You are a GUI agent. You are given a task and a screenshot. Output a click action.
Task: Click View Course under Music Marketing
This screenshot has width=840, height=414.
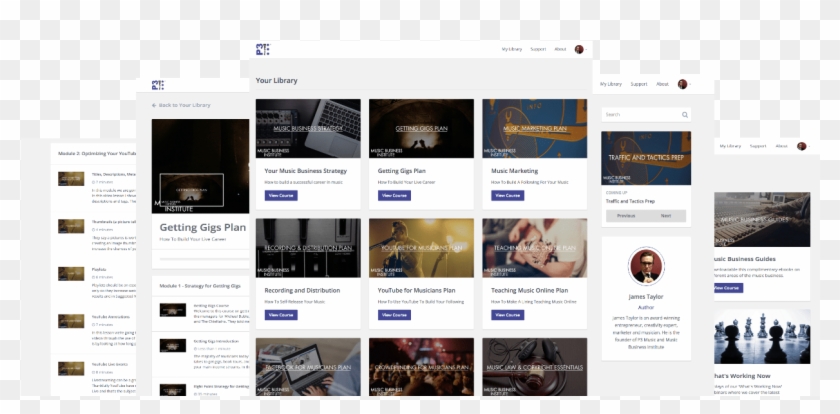coord(508,195)
